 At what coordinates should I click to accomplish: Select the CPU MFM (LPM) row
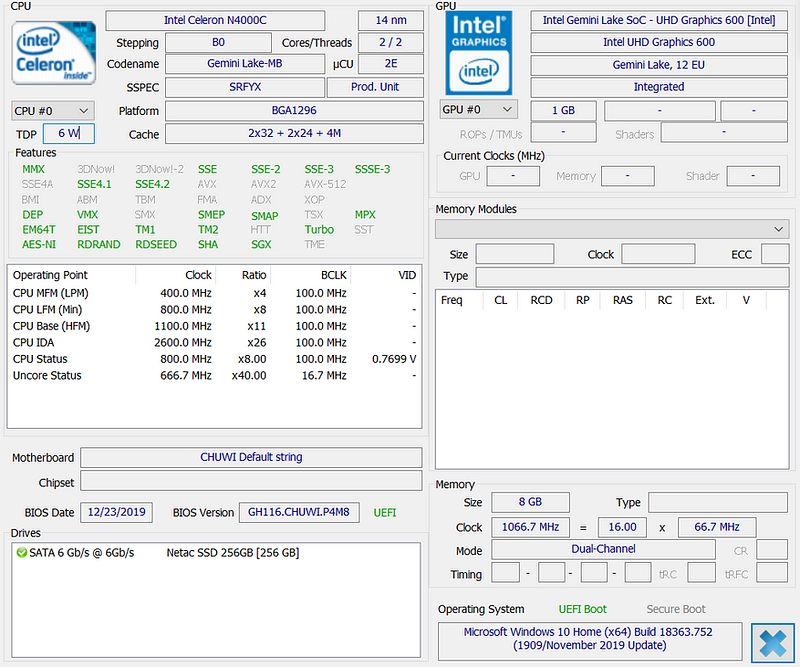click(x=214, y=293)
